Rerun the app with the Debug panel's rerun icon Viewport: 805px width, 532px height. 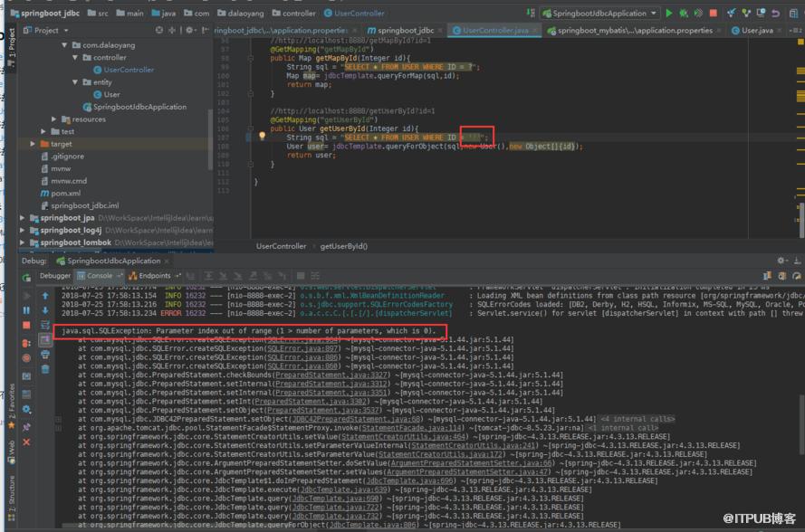[x=26, y=278]
